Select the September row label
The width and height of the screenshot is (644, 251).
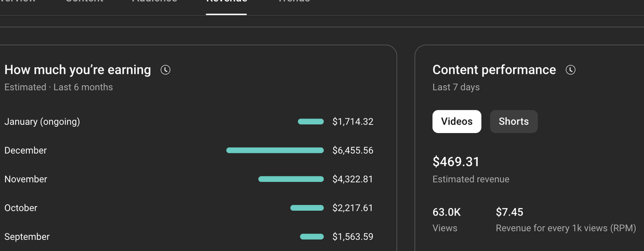[27, 237]
